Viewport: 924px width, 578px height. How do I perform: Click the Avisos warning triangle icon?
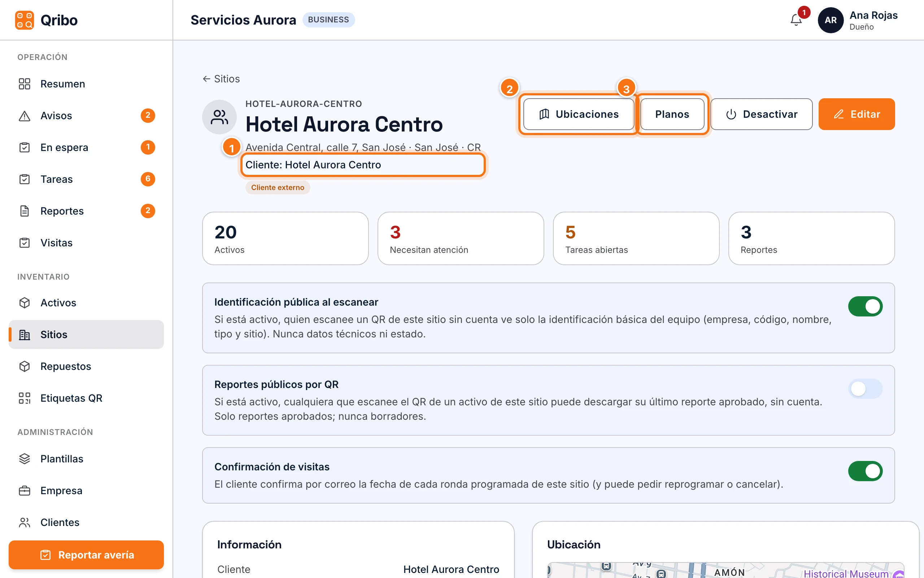25,116
